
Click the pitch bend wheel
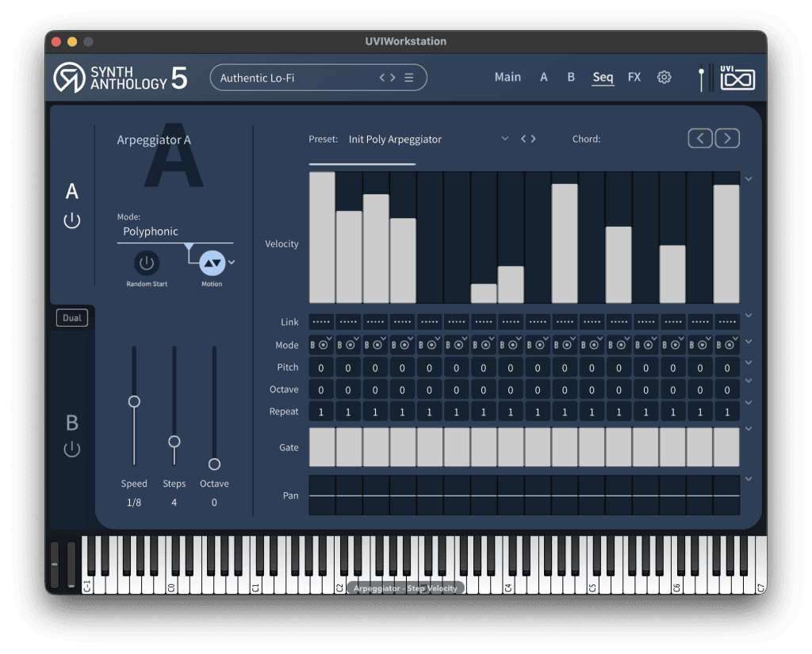point(55,564)
